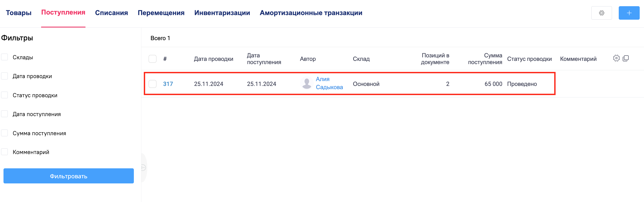
Task: Click the Автор column header
Action: click(x=308, y=59)
